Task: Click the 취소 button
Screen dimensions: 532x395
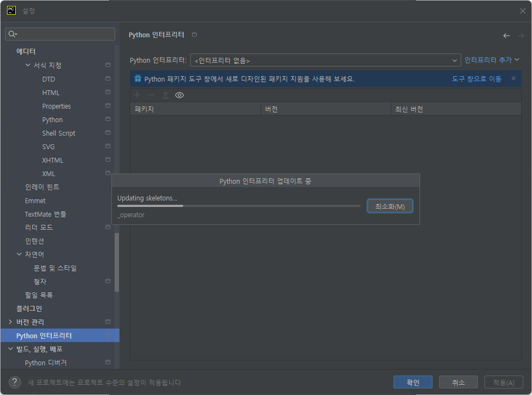Action: pos(458,382)
